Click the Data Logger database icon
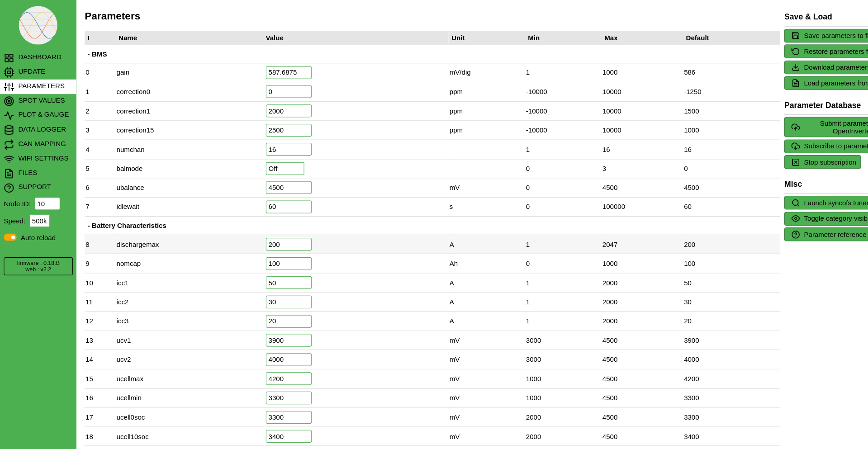Image resolution: width=868 pixels, height=449 pixels. (9, 130)
